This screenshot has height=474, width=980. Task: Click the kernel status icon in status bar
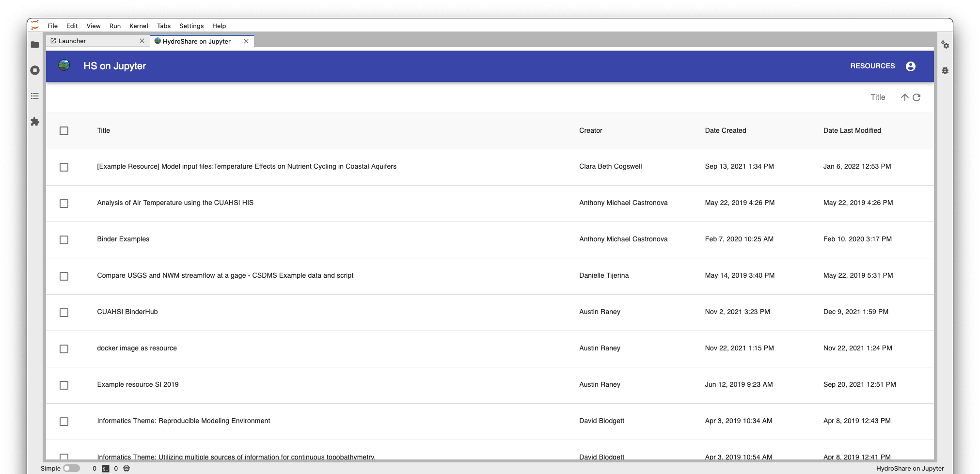tap(126, 468)
